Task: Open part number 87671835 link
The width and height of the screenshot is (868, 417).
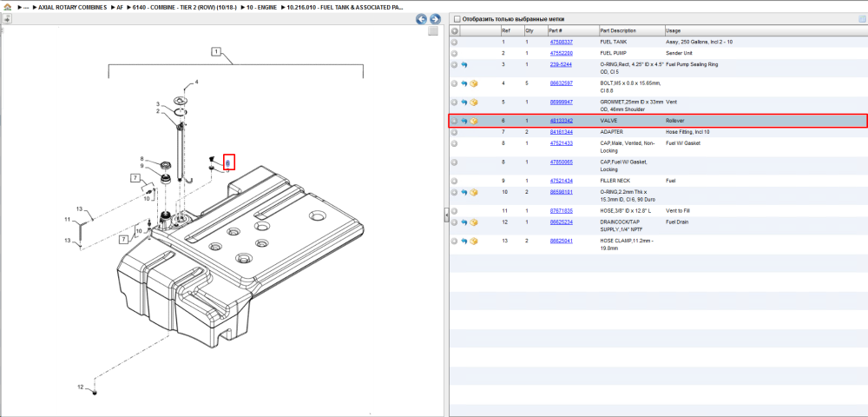Action: point(562,211)
